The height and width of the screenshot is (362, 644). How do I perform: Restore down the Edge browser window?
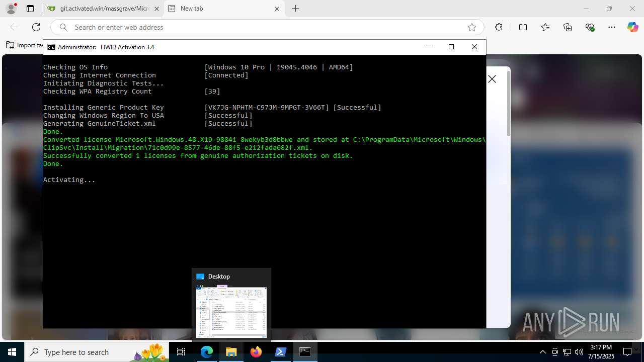coord(609,9)
